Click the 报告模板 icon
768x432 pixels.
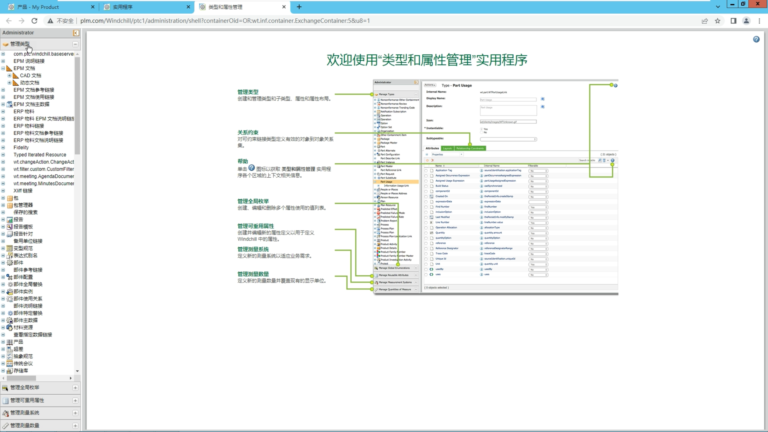[9, 227]
